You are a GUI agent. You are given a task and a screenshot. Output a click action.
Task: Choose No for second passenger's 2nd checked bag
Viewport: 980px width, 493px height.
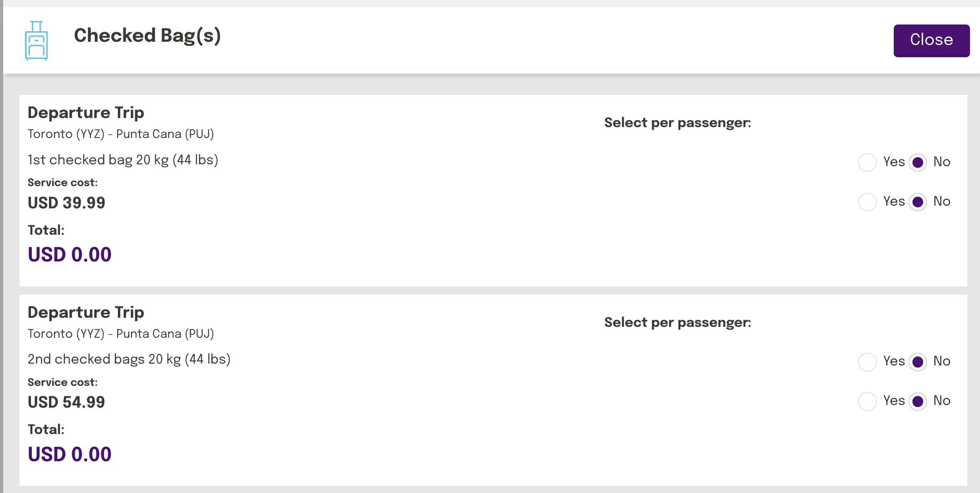(917, 401)
